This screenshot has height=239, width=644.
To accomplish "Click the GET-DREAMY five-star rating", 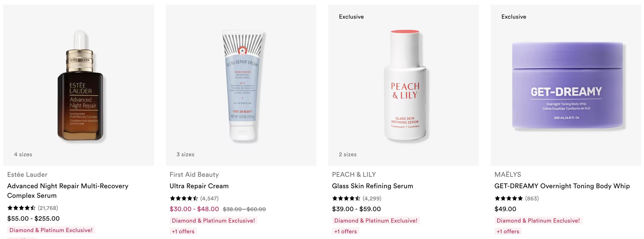I will pyautogui.click(x=508, y=198).
